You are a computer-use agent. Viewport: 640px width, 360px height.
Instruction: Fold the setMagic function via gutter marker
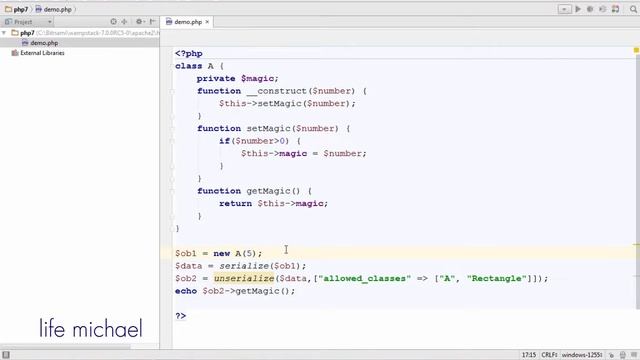(x=172, y=129)
